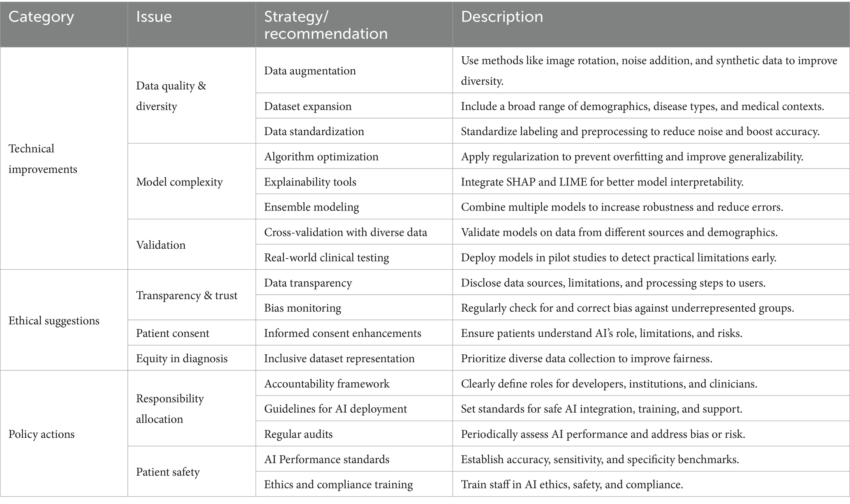Click the Bias monitoring strategy cell
The image size is (850, 504).
click(x=303, y=308)
